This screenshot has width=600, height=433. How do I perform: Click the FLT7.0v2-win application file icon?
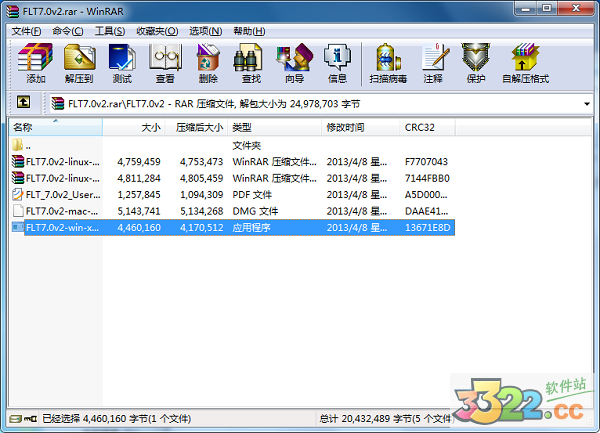(18, 227)
